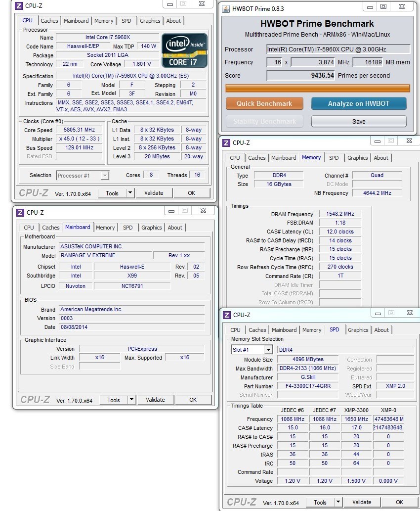Click the Bus Speed value 129.01 MHz
This screenshot has height=511, width=420.
click(79, 147)
